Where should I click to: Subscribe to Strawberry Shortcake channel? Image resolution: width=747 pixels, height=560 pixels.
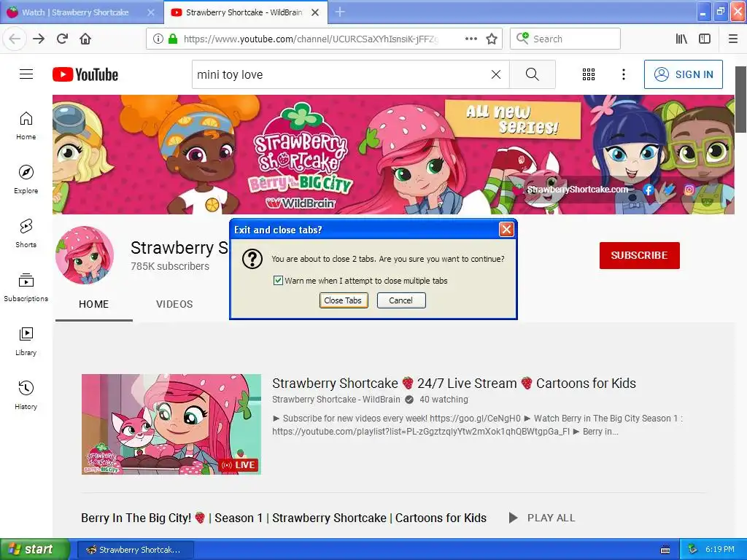point(639,255)
